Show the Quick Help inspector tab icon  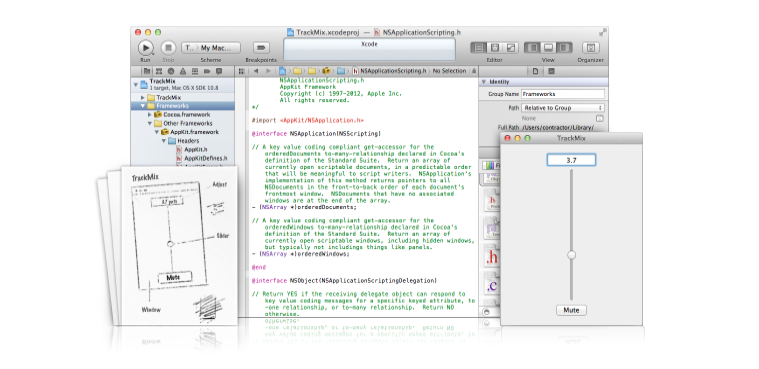coord(551,71)
